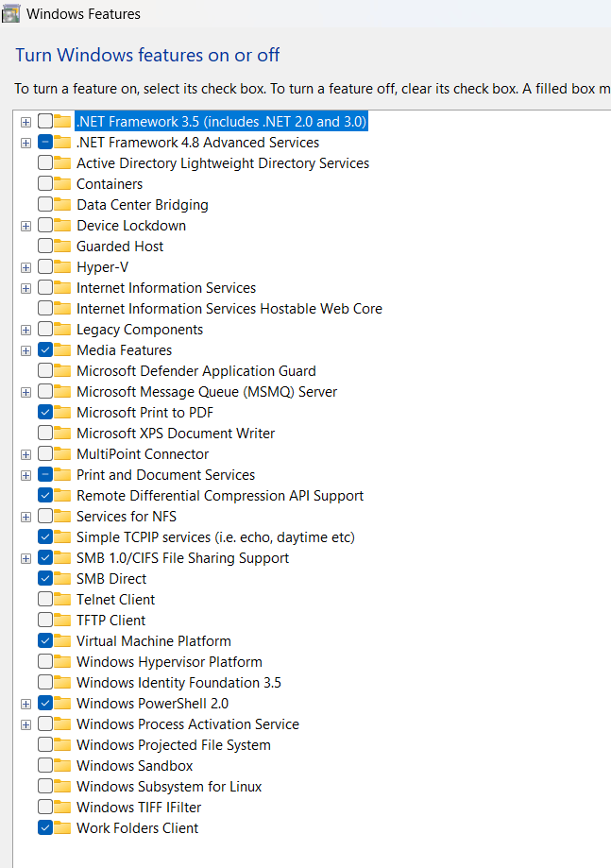Click the folder icon beside TFTP Client
This screenshot has width=611, height=868.
[62, 620]
